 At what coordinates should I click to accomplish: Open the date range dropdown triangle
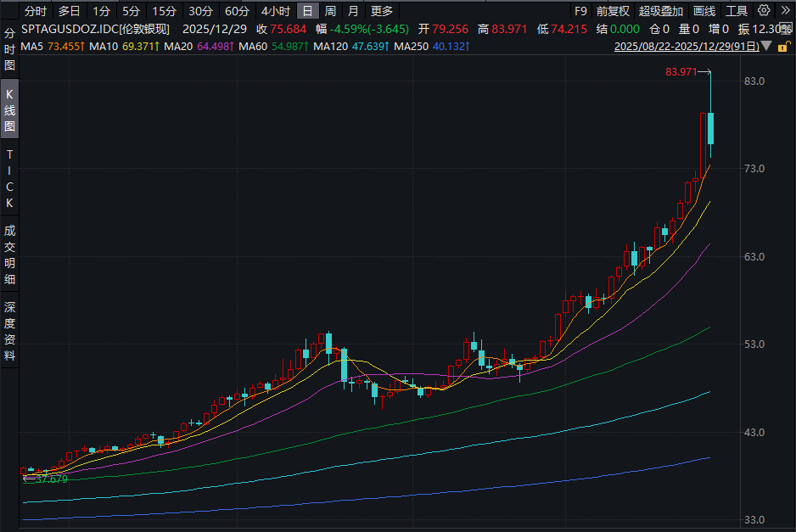pos(767,46)
